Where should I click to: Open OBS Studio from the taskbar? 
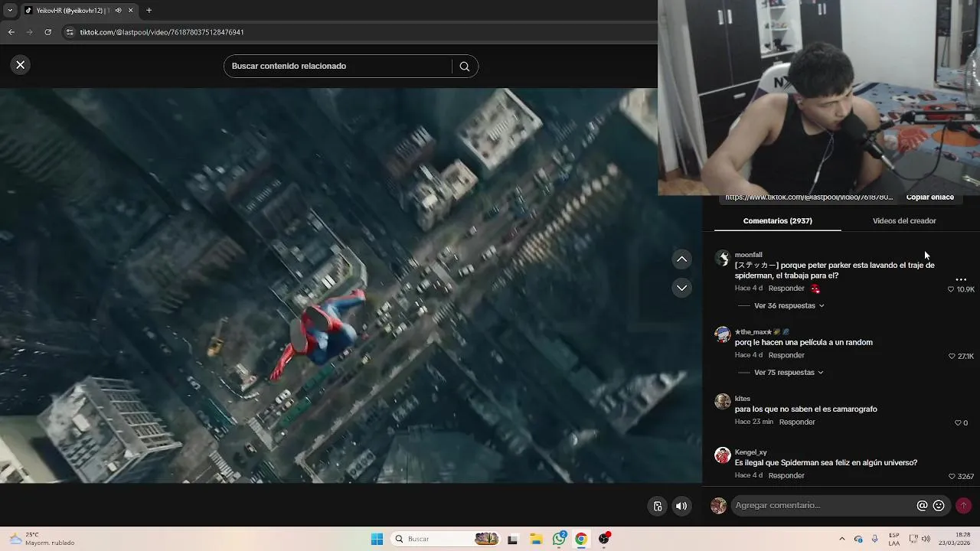click(x=604, y=540)
